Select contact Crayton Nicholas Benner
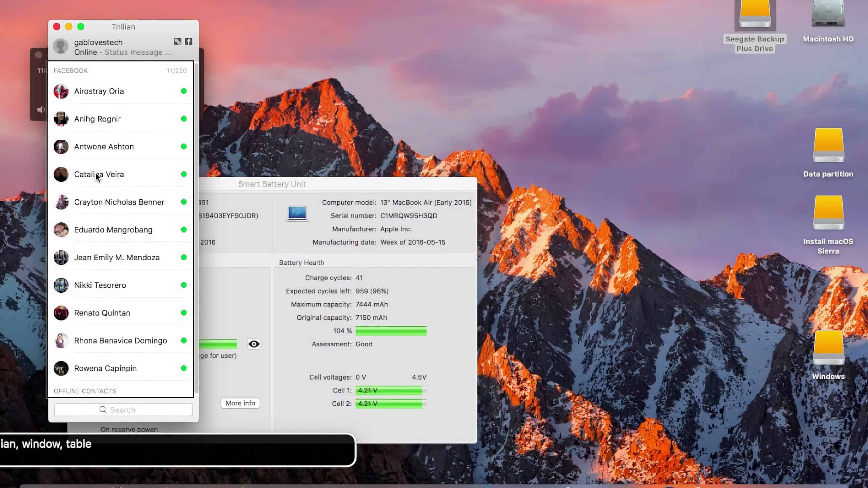Screen dimensions: 868x488 coord(120,202)
